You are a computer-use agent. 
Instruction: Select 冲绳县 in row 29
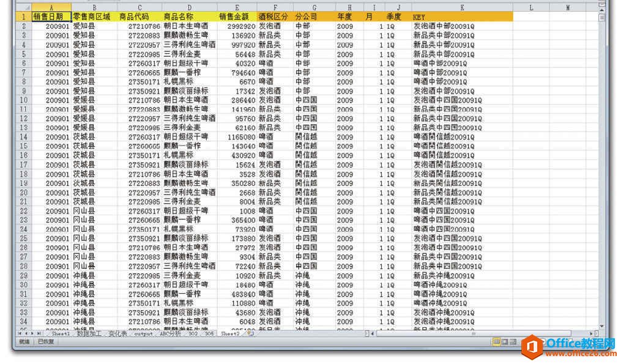click(x=94, y=276)
